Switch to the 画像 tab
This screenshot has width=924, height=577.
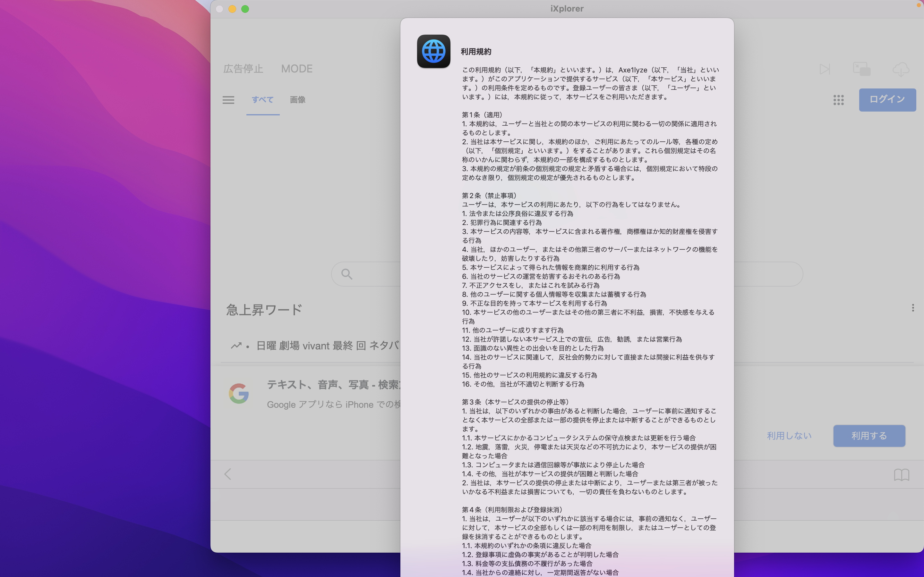297,100
